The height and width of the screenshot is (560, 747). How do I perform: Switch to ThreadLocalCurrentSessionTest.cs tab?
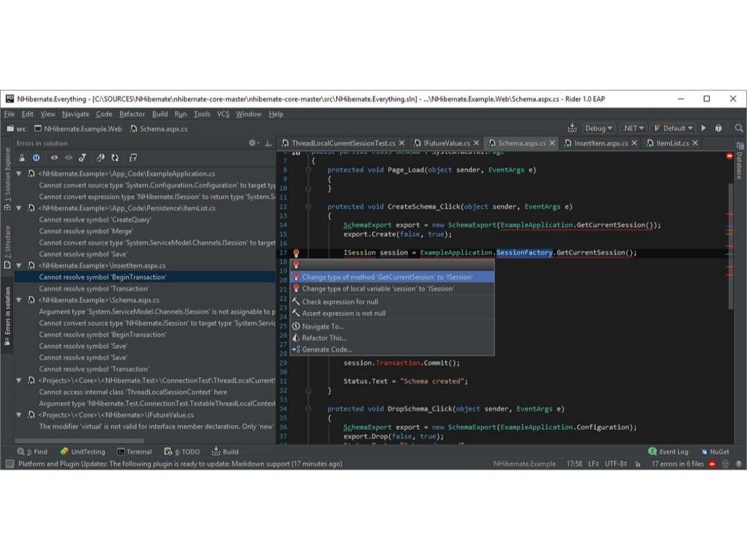[x=343, y=143]
